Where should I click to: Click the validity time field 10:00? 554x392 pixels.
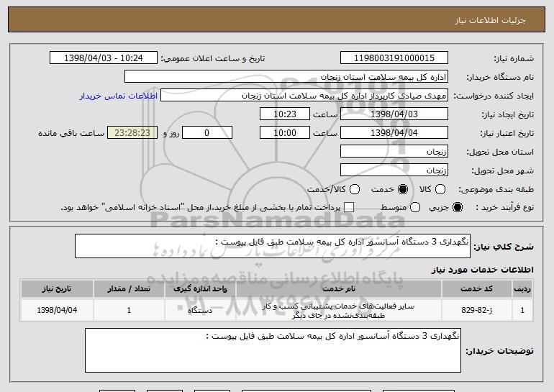point(285,133)
